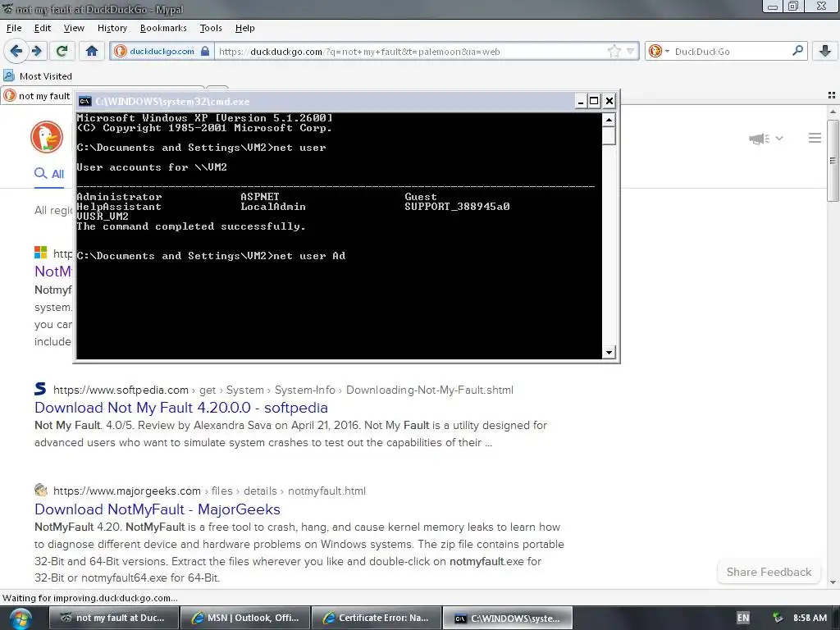Click the Microsoft logo favicon in first result
Screen dimensions: 840x630
click(41, 253)
